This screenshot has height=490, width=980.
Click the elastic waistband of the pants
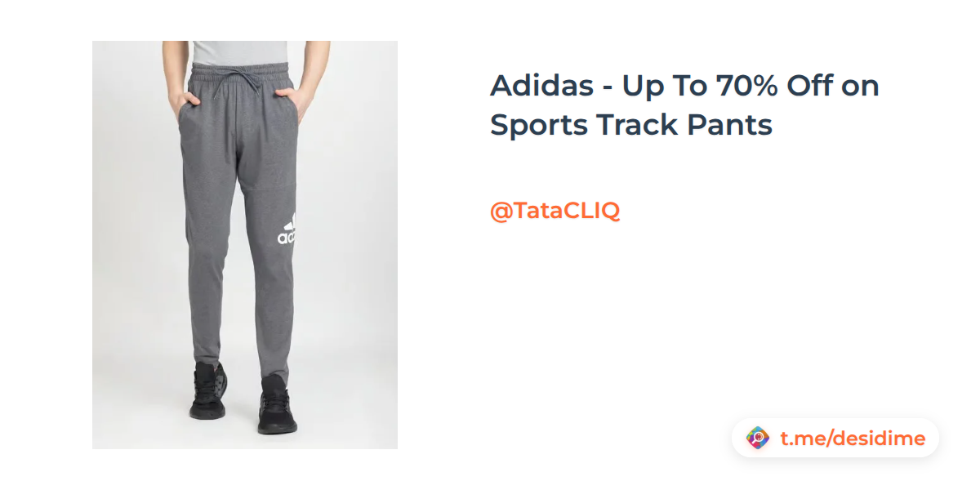(242, 76)
